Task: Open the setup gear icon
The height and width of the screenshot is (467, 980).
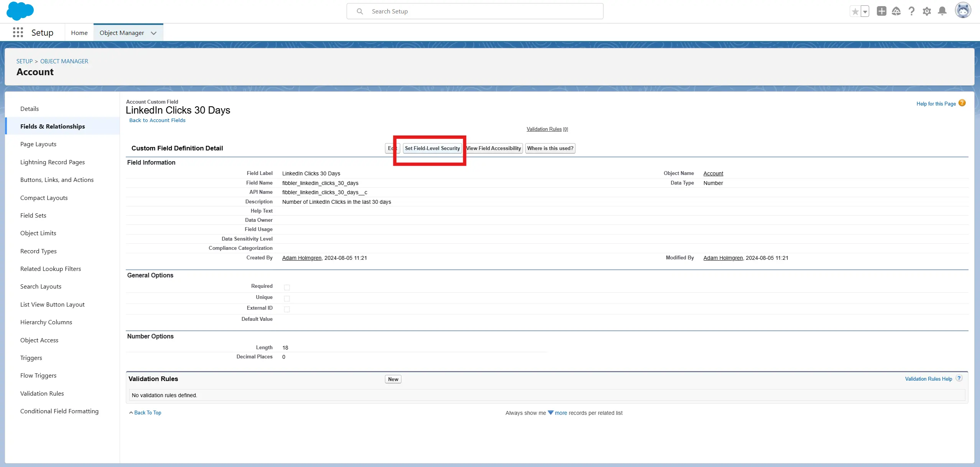Action: tap(927, 11)
